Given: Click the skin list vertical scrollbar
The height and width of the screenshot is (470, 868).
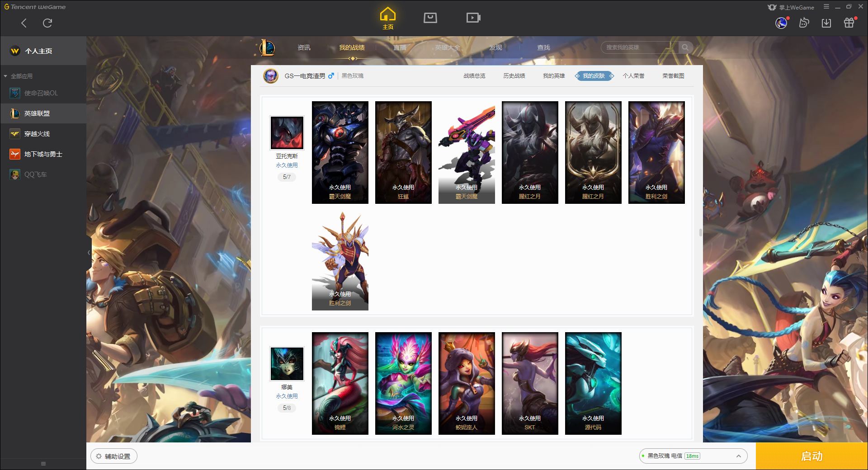Looking at the screenshot, I should [x=700, y=232].
